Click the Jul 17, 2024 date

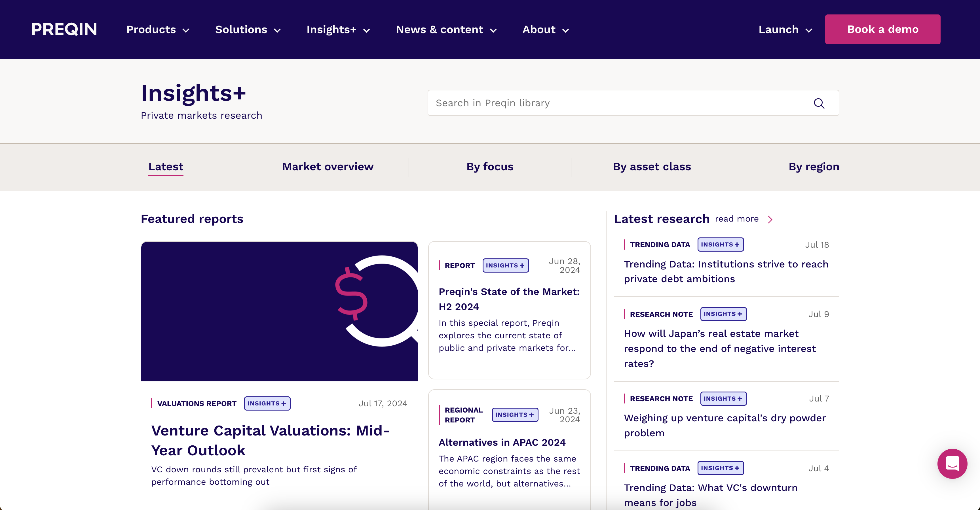[x=383, y=403]
